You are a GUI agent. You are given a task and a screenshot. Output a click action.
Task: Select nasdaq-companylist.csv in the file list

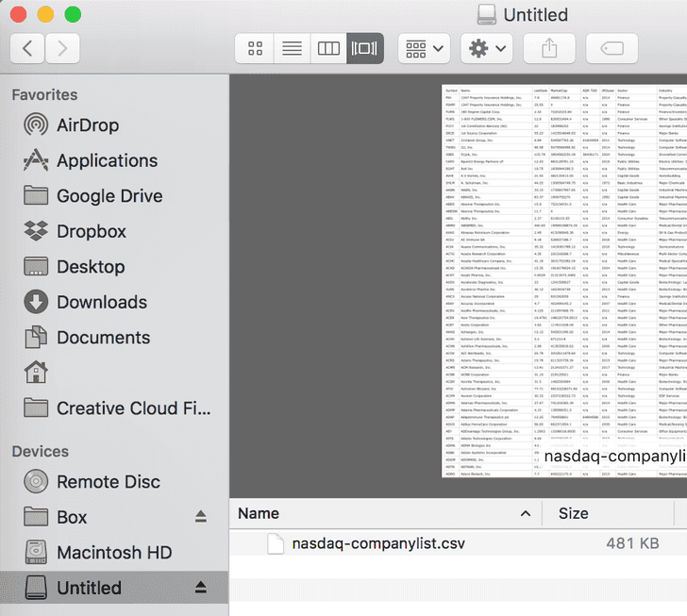[378, 543]
